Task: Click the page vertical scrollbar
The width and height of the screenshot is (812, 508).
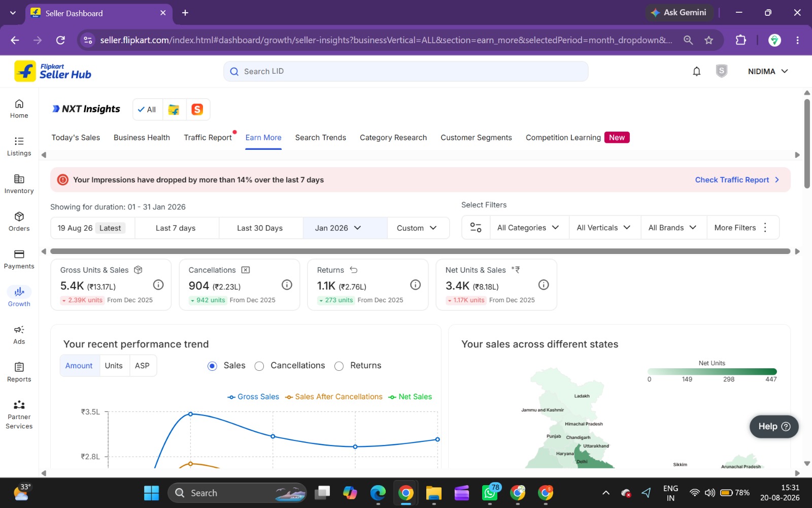Action: tap(807, 144)
